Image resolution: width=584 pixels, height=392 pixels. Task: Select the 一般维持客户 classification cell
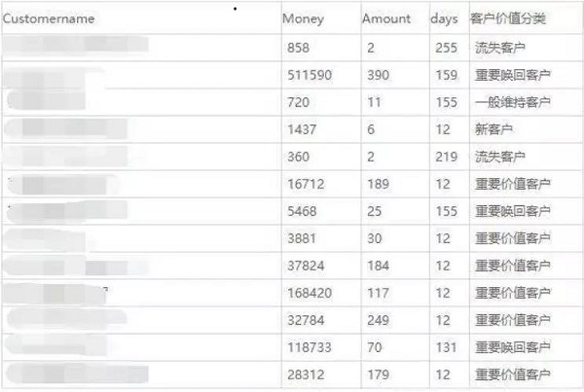coord(512,102)
